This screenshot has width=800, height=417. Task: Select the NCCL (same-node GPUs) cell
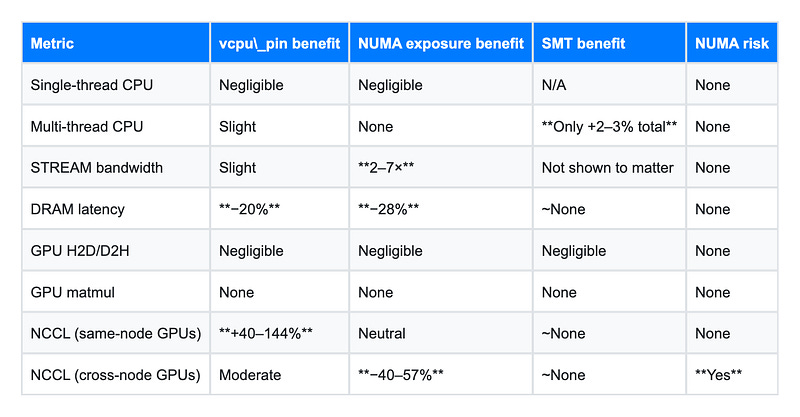116,333
